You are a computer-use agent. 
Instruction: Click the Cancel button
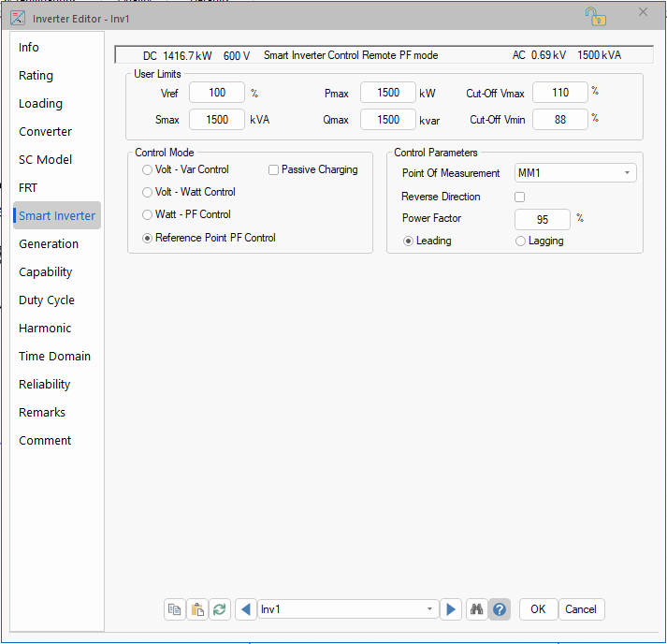tap(581, 609)
